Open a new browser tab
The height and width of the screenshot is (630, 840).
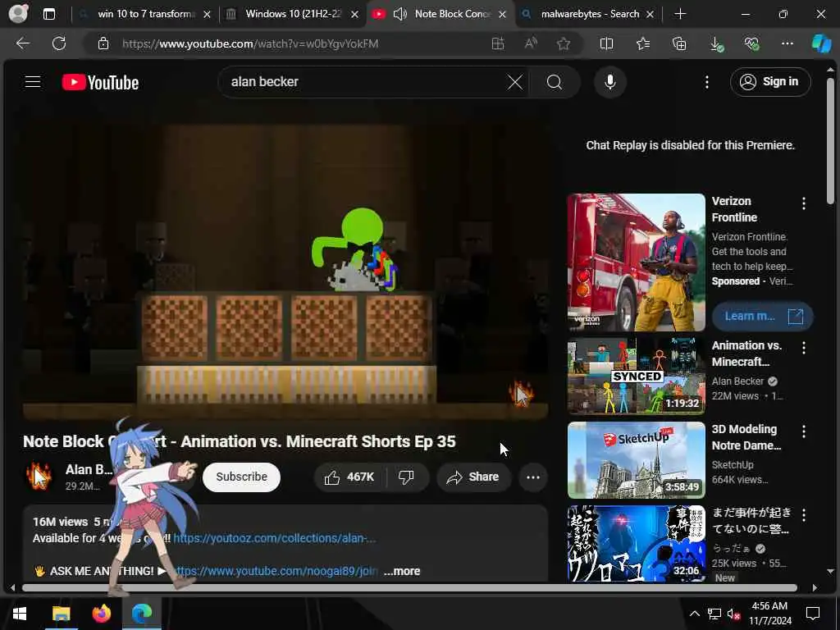(680, 14)
